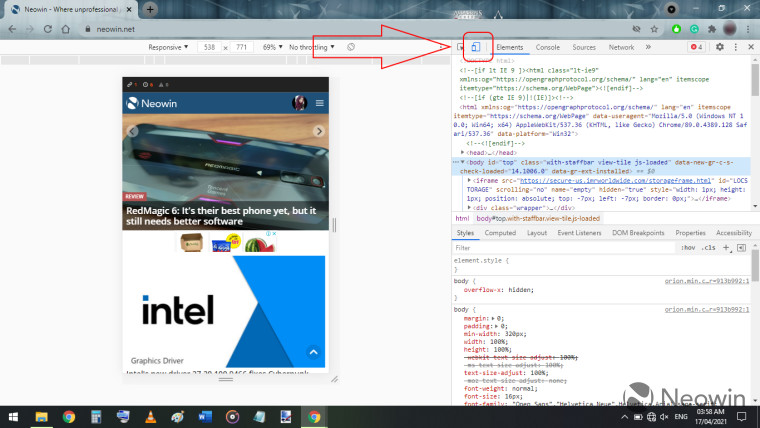Expand the padding shorthand triangle
The width and height of the screenshot is (760, 428).
tap(497, 326)
